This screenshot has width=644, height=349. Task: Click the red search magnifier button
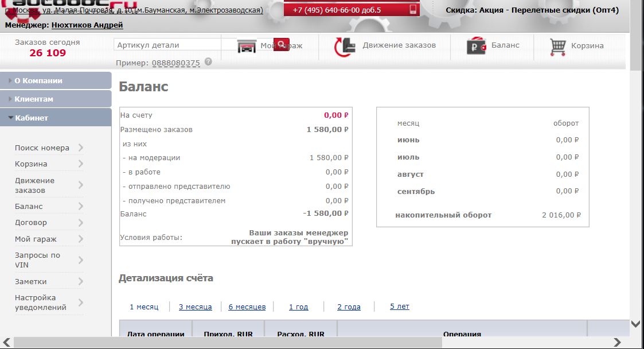(x=282, y=45)
